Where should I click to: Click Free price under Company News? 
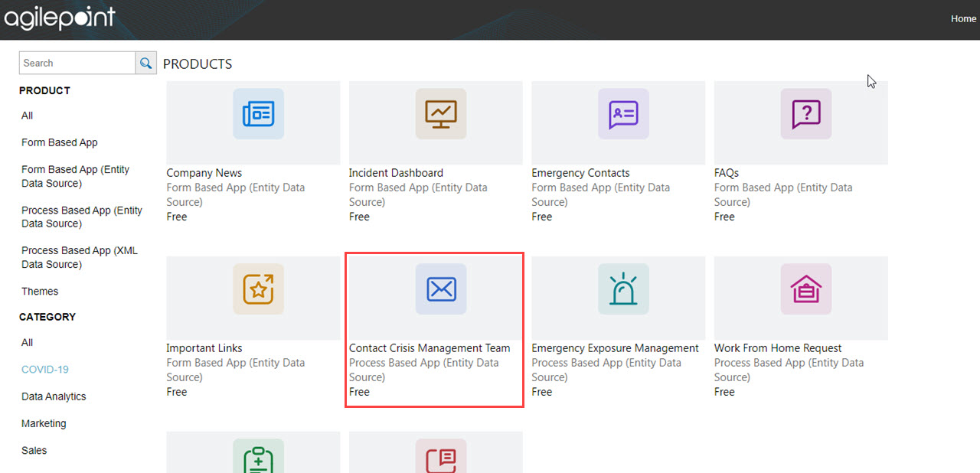coord(177,217)
